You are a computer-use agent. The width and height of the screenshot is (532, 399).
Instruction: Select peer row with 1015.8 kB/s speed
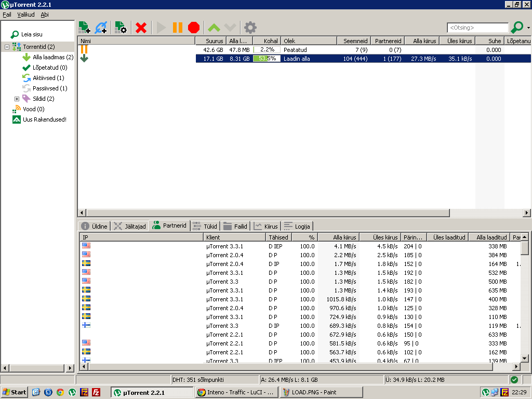tap(300, 299)
